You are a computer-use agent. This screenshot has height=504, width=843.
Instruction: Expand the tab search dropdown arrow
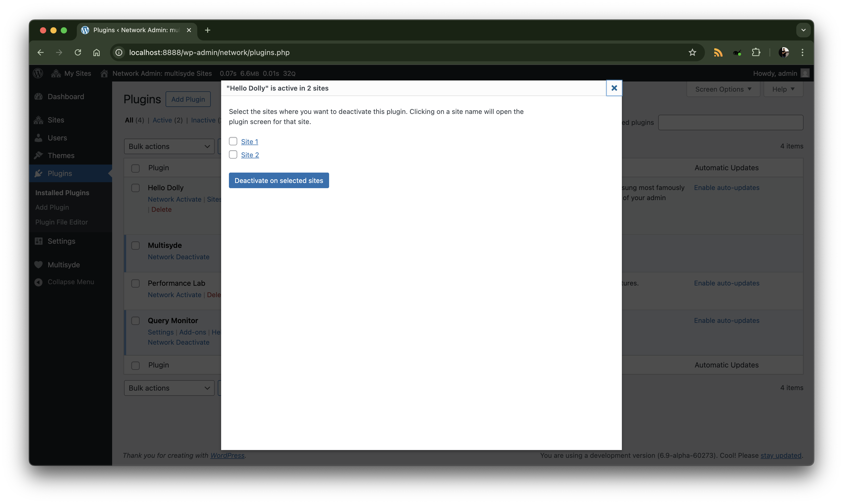[x=803, y=30]
